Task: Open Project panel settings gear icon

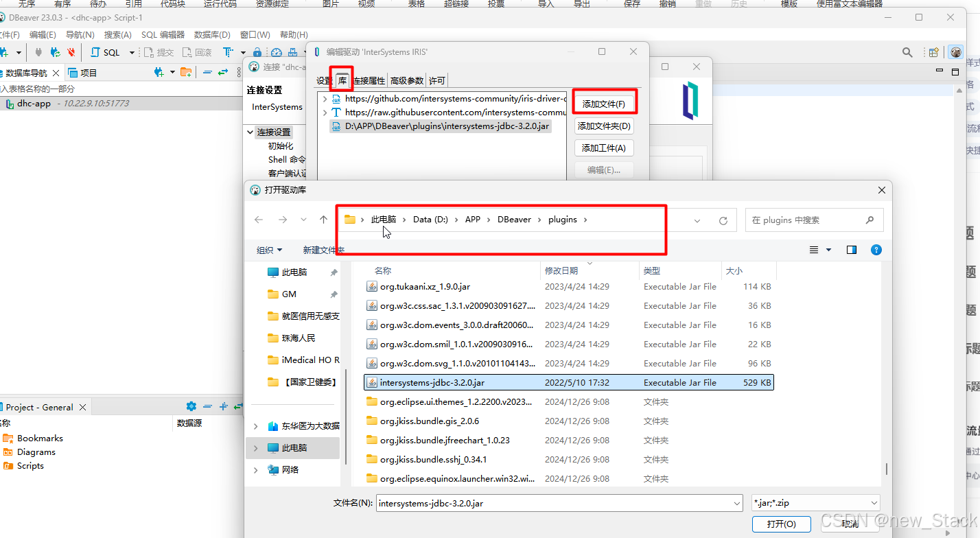Action: (191, 406)
